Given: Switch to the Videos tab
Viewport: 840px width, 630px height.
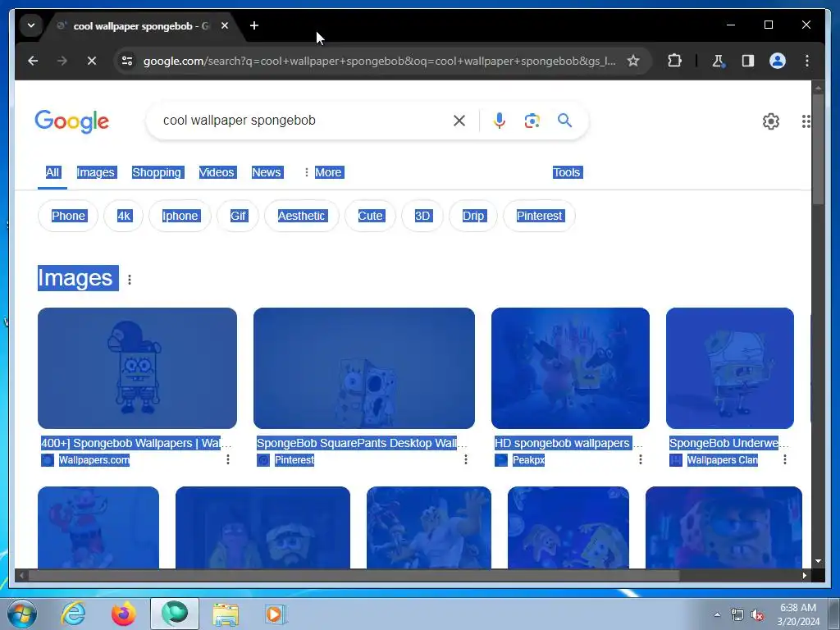Looking at the screenshot, I should pyautogui.click(x=217, y=172).
